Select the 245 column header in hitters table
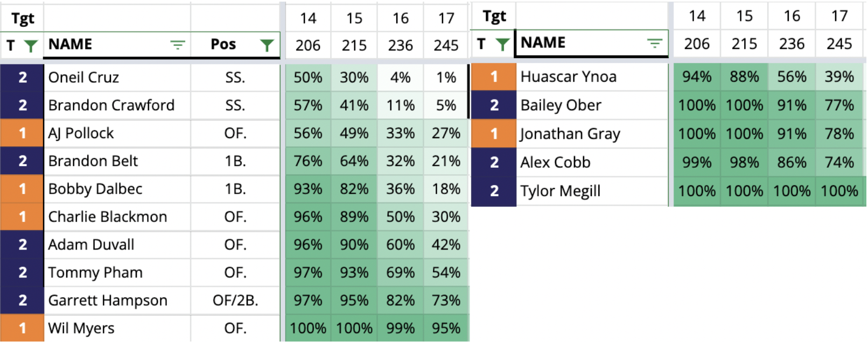The image size is (868, 342). pyautogui.click(x=446, y=46)
